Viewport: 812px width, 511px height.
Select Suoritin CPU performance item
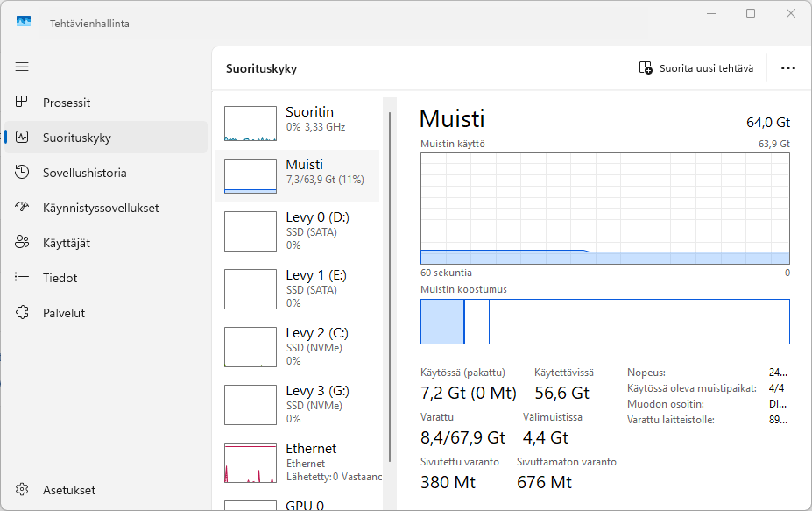[x=297, y=120]
